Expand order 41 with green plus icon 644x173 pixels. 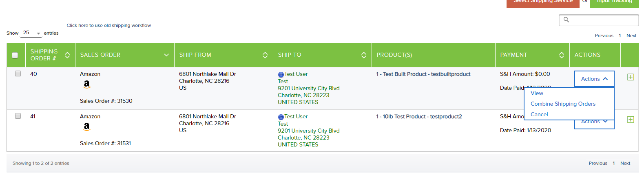point(630,120)
